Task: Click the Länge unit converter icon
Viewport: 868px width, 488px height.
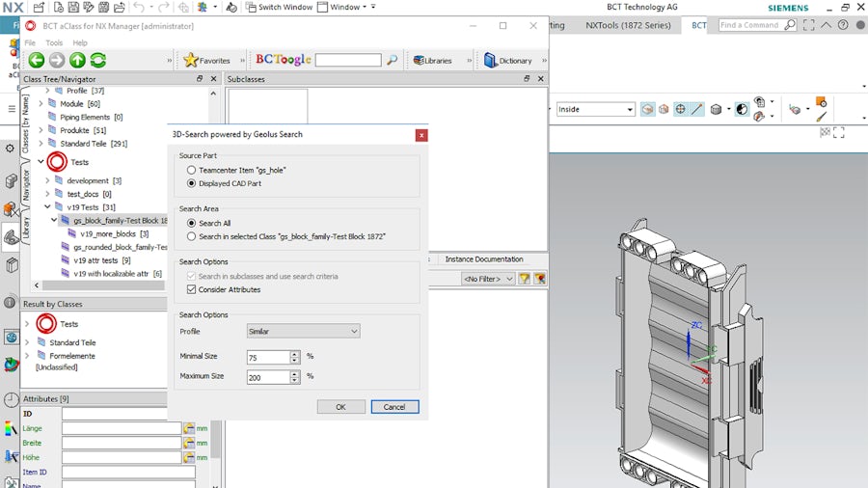Action: (x=189, y=428)
